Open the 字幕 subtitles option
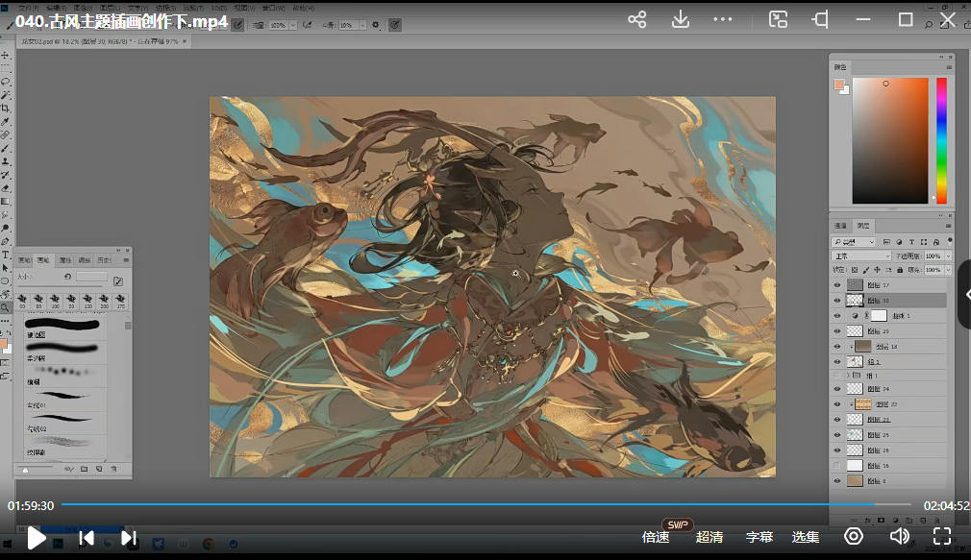 pos(759,537)
